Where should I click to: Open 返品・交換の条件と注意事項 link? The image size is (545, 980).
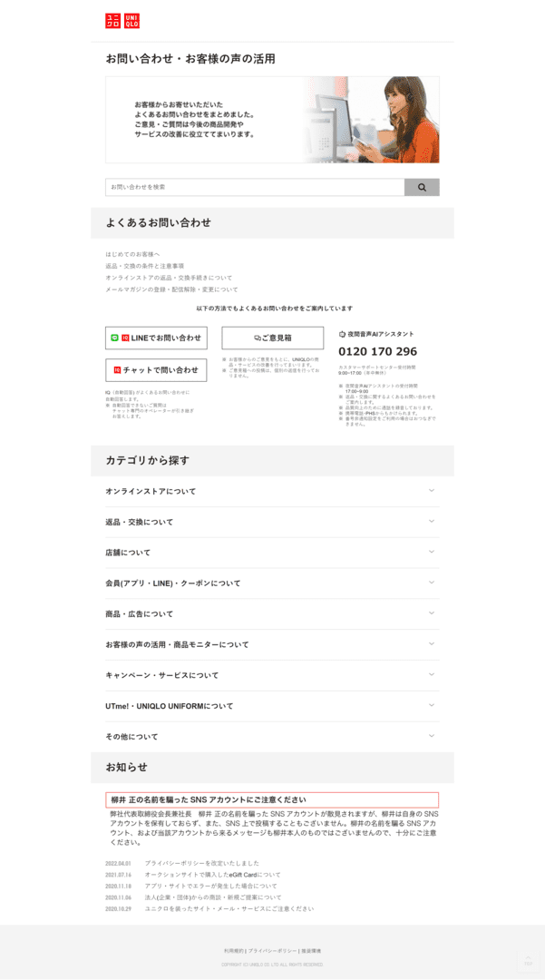145,266
